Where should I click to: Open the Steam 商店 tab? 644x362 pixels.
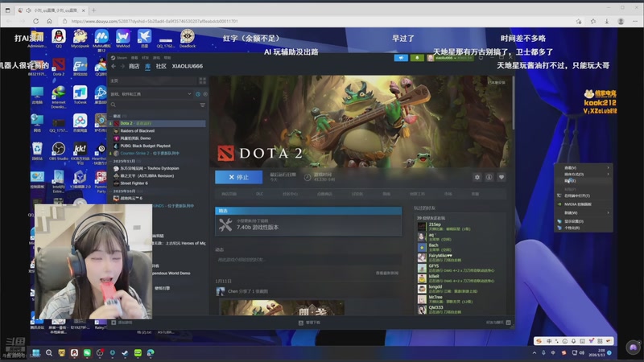pyautogui.click(x=134, y=66)
